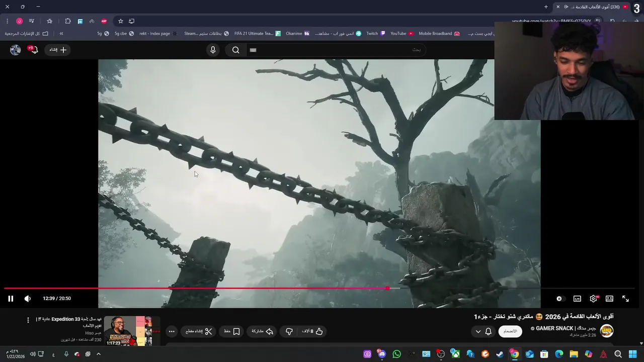This screenshot has height=362, width=644.
Task: Open the 5g cbe bookmark
Action: (124, 34)
